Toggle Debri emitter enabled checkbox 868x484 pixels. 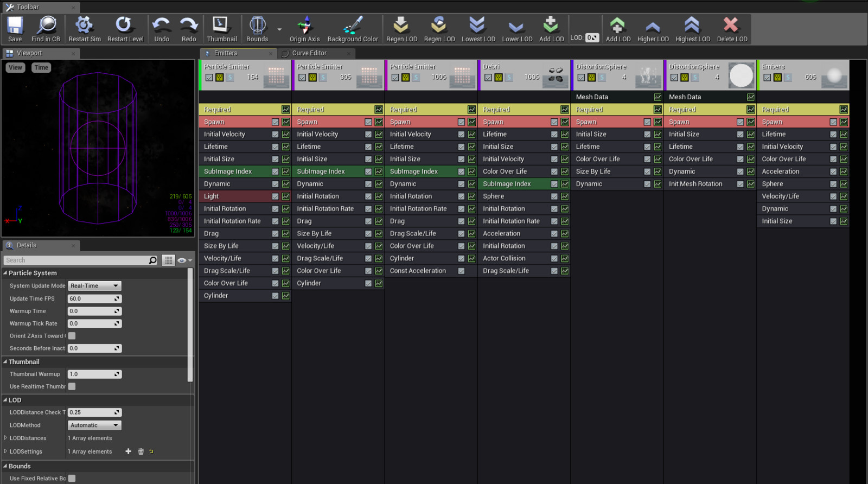click(x=488, y=78)
